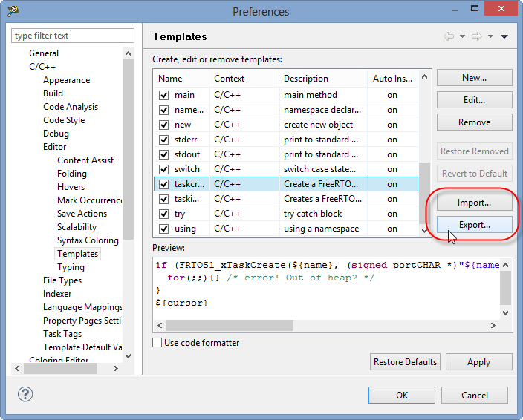Click the Description column header
Viewport: 523px width, 420px height.
[x=322, y=79]
